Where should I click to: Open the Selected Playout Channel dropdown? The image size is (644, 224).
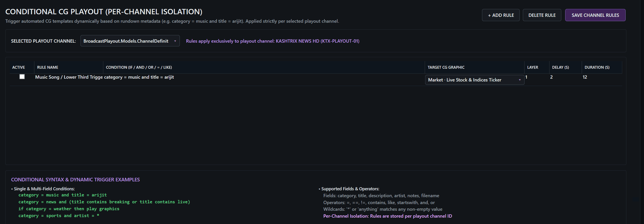pos(130,41)
